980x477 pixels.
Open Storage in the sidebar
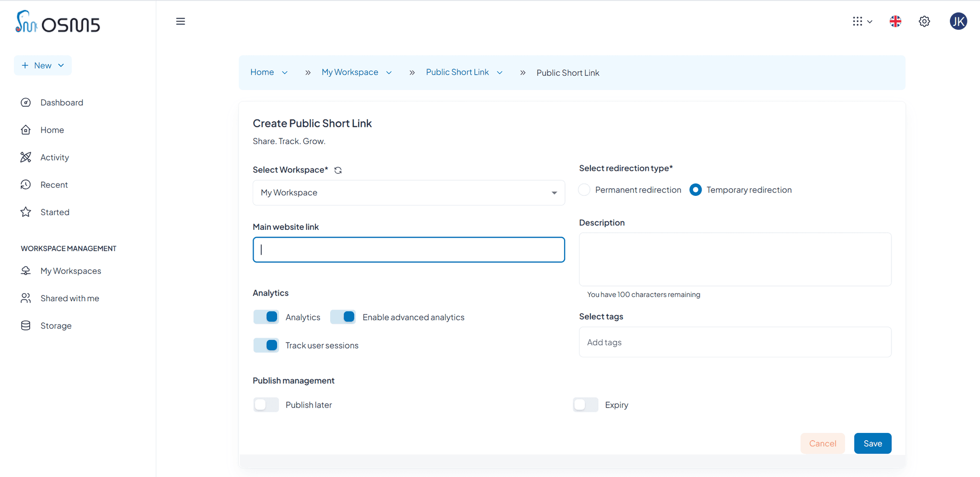pyautogui.click(x=56, y=326)
